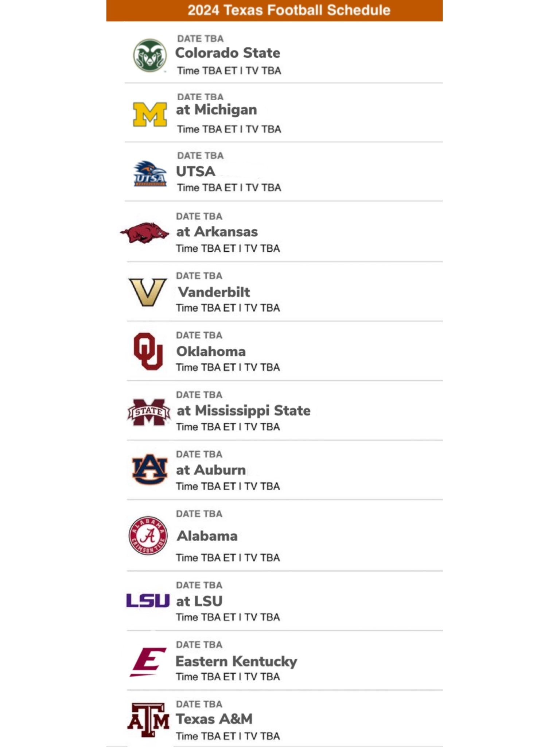Image resolution: width=560 pixels, height=747 pixels.
Task: Open the 2024 Texas Football Schedule header
Action: tap(289, 10)
